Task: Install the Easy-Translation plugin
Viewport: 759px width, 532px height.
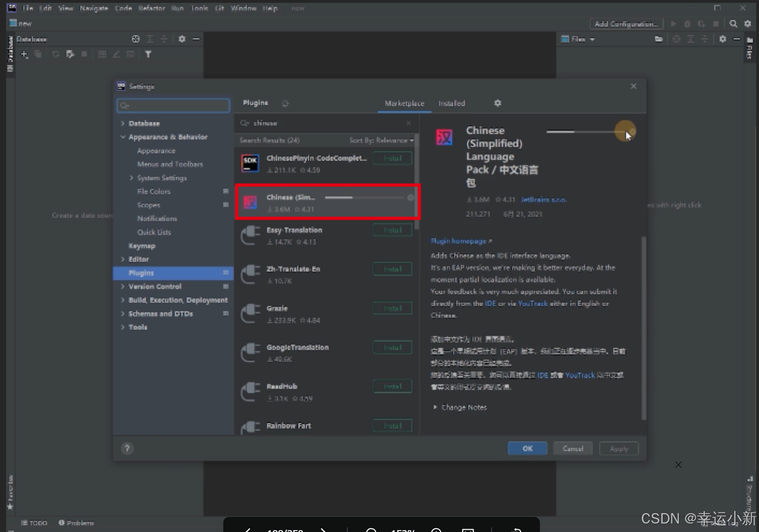Action: 392,230
